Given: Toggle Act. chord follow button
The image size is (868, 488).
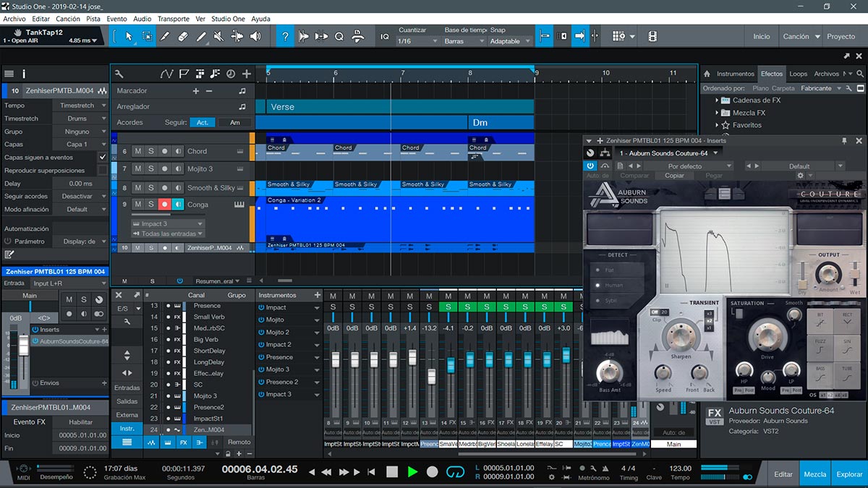Looking at the screenshot, I should (x=203, y=123).
